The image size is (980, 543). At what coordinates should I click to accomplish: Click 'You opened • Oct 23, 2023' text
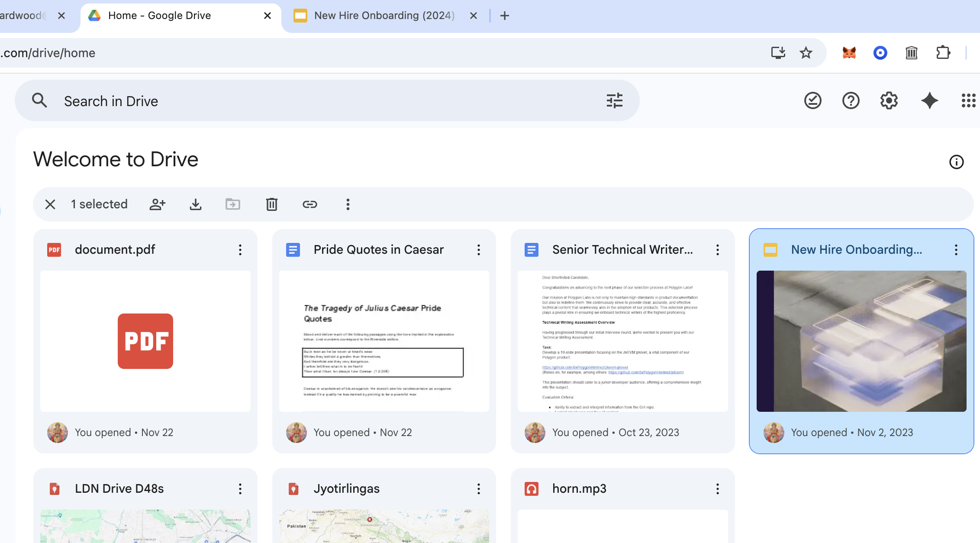pos(616,432)
